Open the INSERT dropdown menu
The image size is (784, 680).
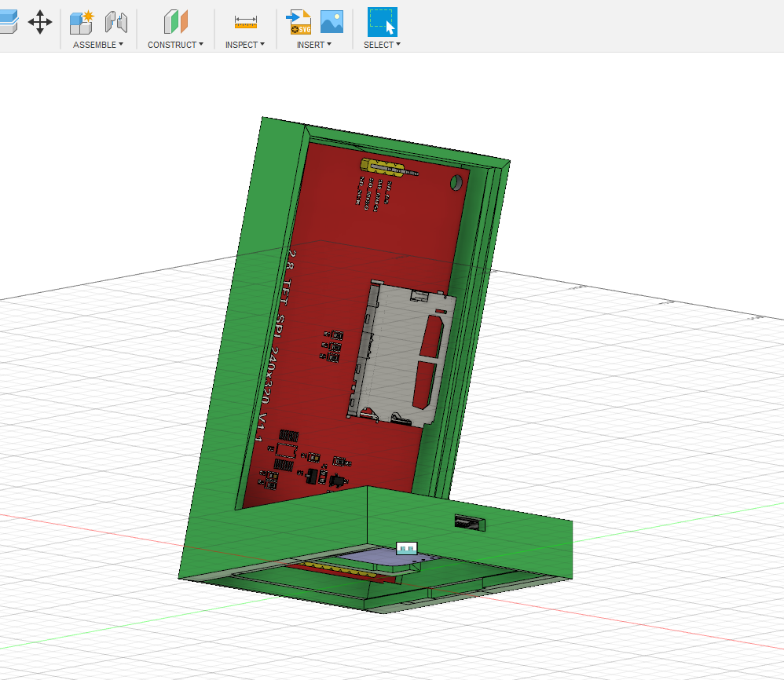(313, 45)
